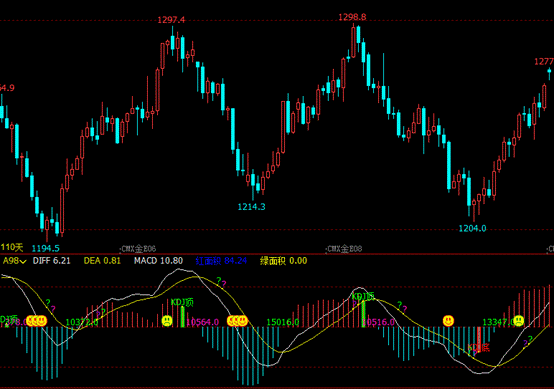The width and height of the screenshot is (554, 389).
Task: Click the MACD 10.80 value label
Action: (x=159, y=261)
